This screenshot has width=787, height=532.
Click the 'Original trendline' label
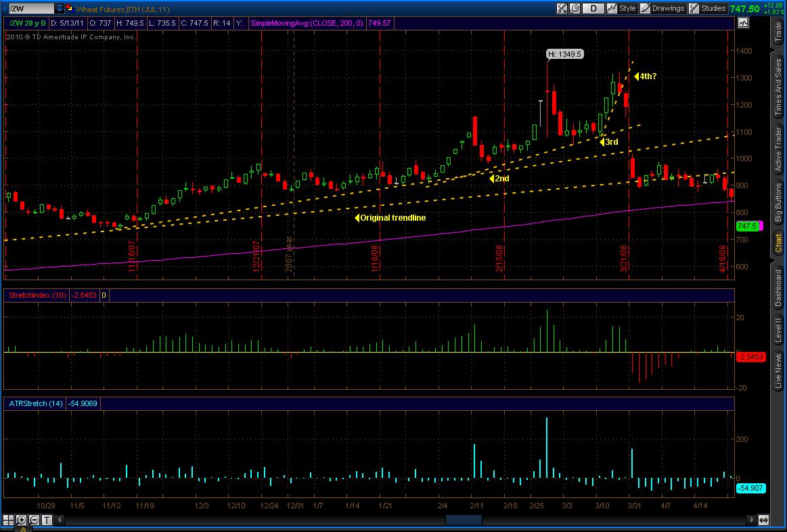pos(390,218)
